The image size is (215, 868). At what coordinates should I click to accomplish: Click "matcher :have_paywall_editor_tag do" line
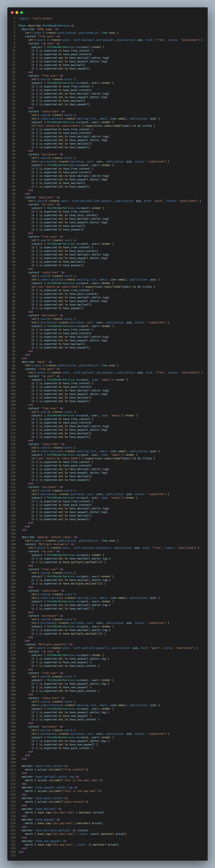click(49, 788)
